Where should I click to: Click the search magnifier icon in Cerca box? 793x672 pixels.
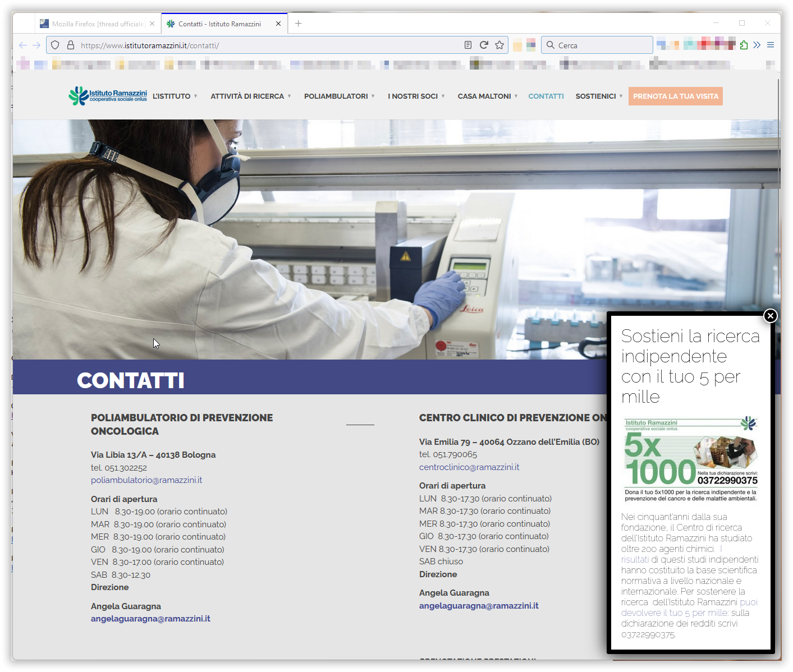(551, 45)
